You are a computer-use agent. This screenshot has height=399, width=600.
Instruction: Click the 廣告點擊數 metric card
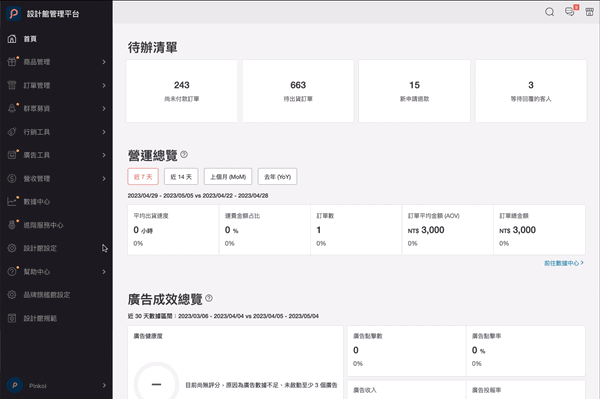[x=407, y=350]
